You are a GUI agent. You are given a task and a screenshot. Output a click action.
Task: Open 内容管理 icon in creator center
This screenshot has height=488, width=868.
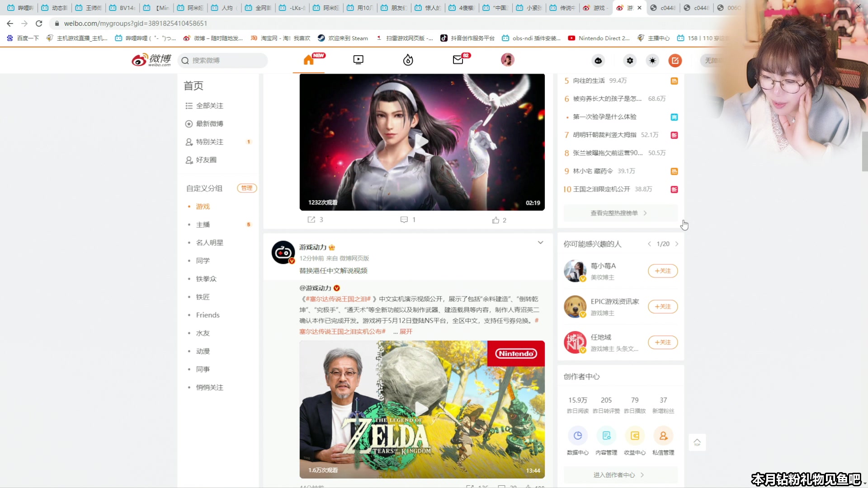(606, 436)
